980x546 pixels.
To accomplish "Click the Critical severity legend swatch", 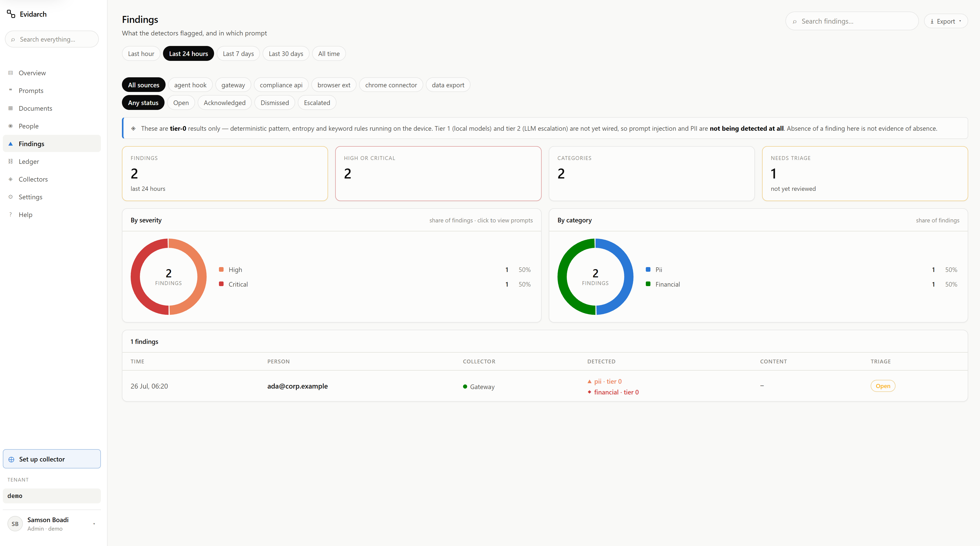I will tap(221, 284).
